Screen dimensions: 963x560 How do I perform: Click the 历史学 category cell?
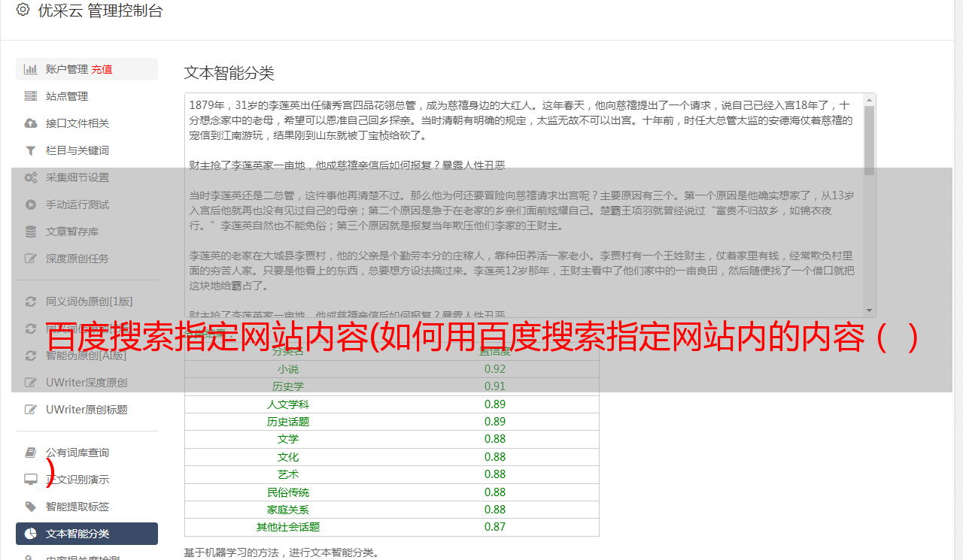click(288, 386)
